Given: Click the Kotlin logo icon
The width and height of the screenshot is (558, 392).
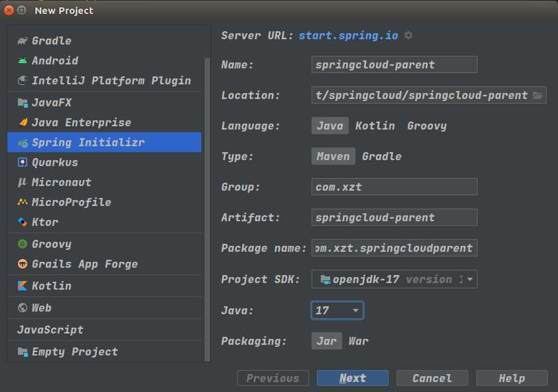Looking at the screenshot, I should tap(23, 286).
